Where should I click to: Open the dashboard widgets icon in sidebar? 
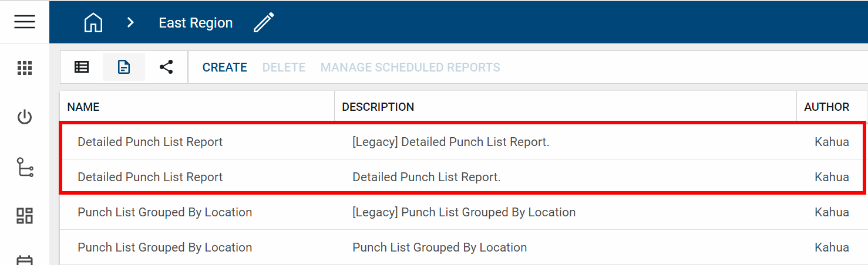click(x=25, y=216)
